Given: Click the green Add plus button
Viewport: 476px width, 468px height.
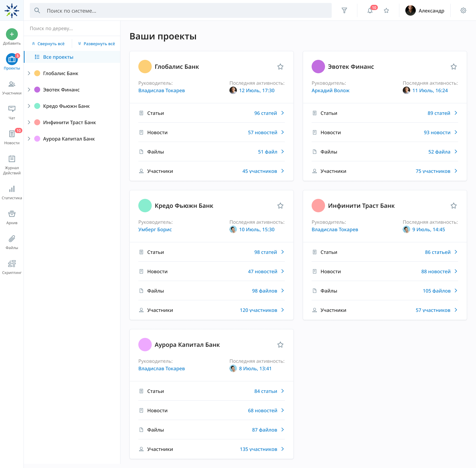Looking at the screenshot, I should [12, 34].
